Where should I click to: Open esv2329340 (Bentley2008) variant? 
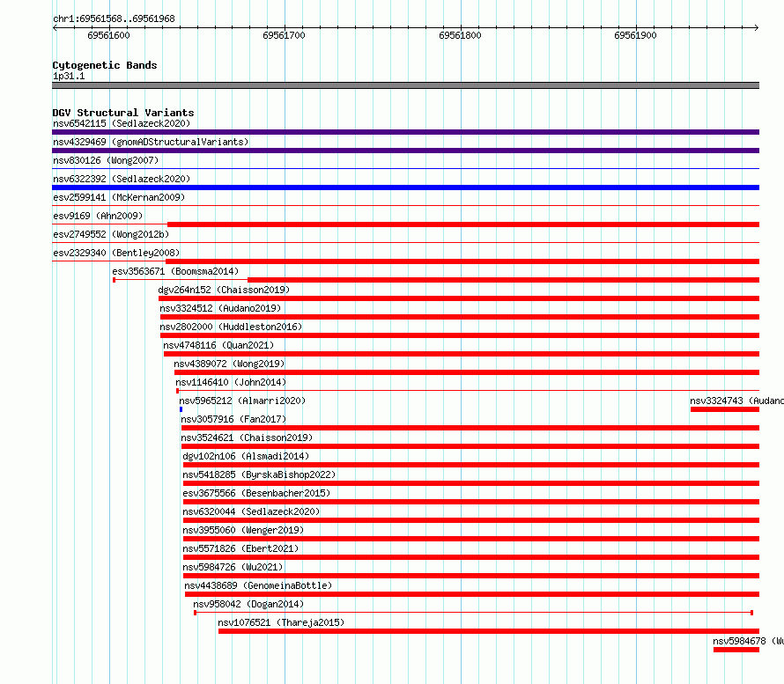pos(116,253)
